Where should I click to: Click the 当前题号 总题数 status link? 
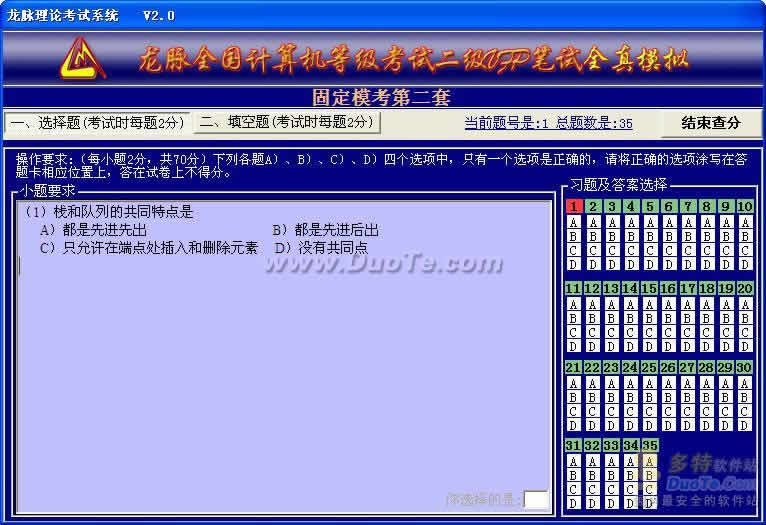pos(548,123)
